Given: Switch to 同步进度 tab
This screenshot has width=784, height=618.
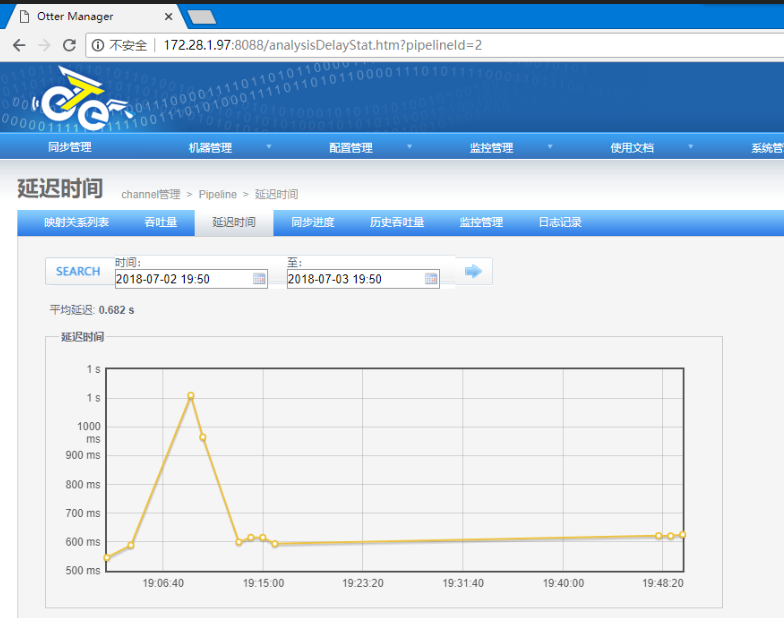Looking at the screenshot, I should pyautogui.click(x=312, y=222).
